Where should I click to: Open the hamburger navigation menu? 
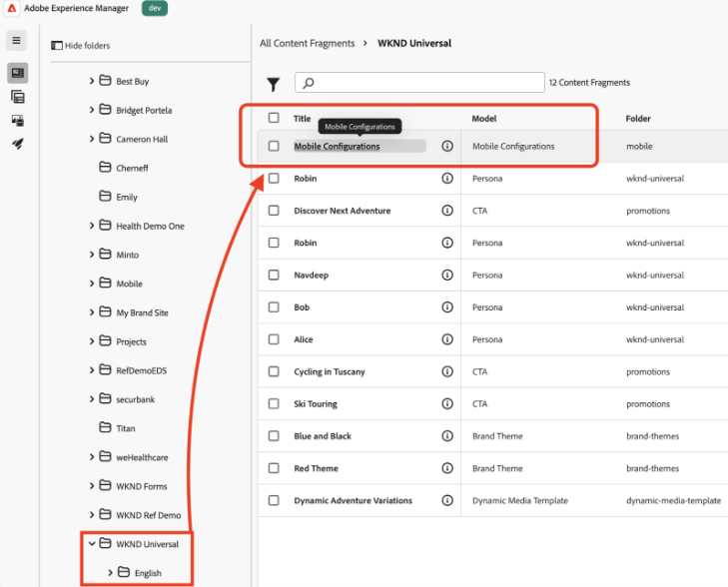(x=17, y=41)
